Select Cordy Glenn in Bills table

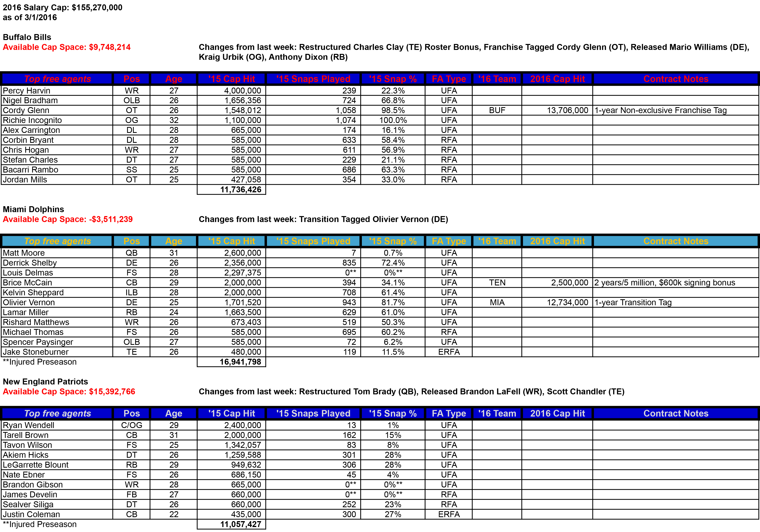click(x=57, y=111)
